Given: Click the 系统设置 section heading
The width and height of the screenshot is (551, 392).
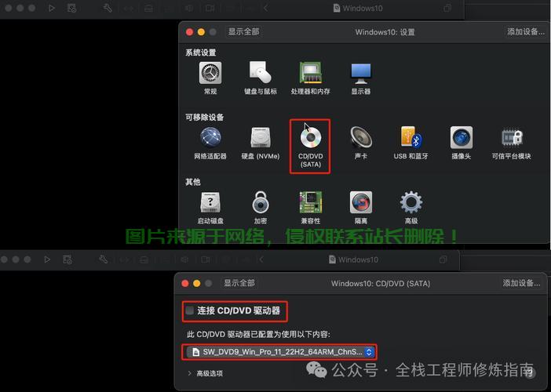Looking at the screenshot, I should 201,53.
